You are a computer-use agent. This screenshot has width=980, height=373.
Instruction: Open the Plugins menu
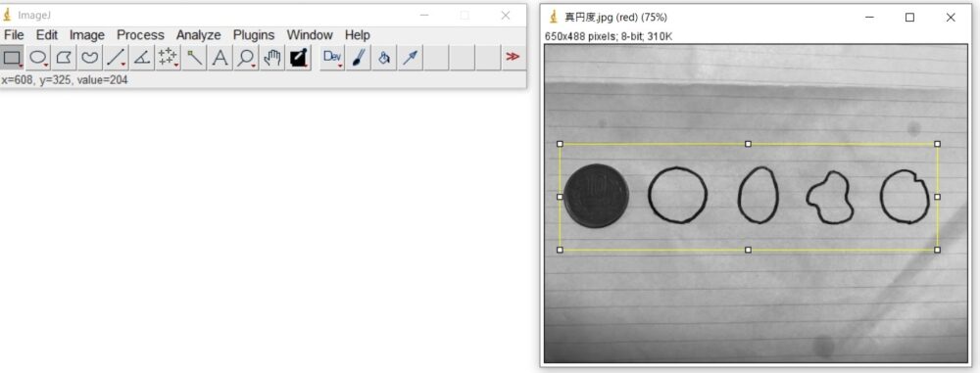point(254,35)
